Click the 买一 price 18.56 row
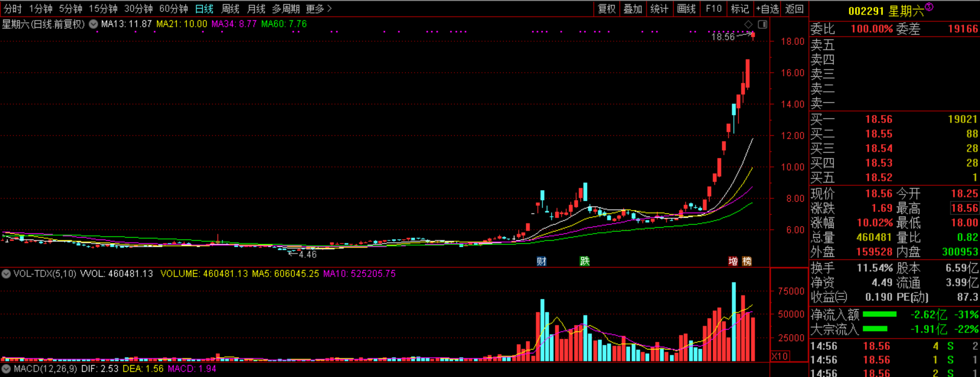 click(x=894, y=119)
